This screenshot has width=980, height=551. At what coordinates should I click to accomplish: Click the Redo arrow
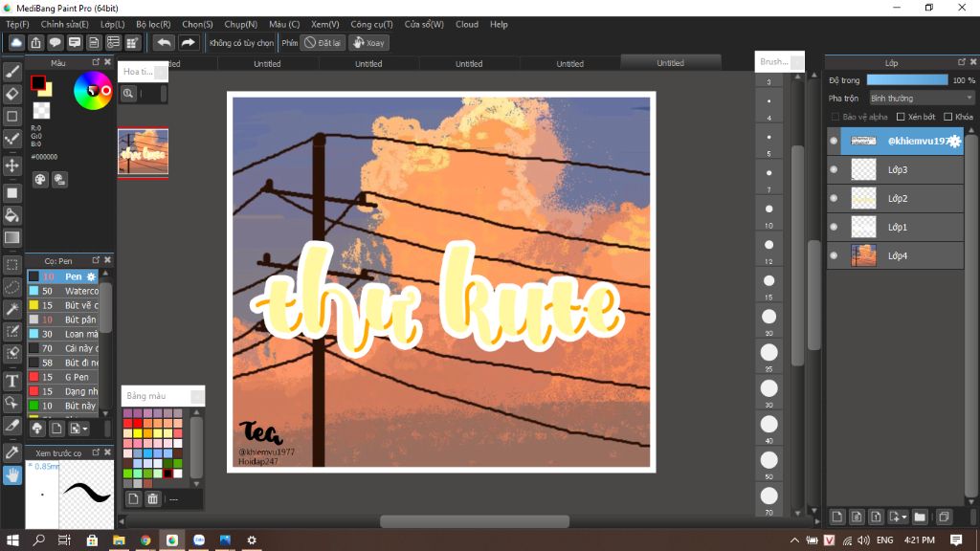pos(188,42)
